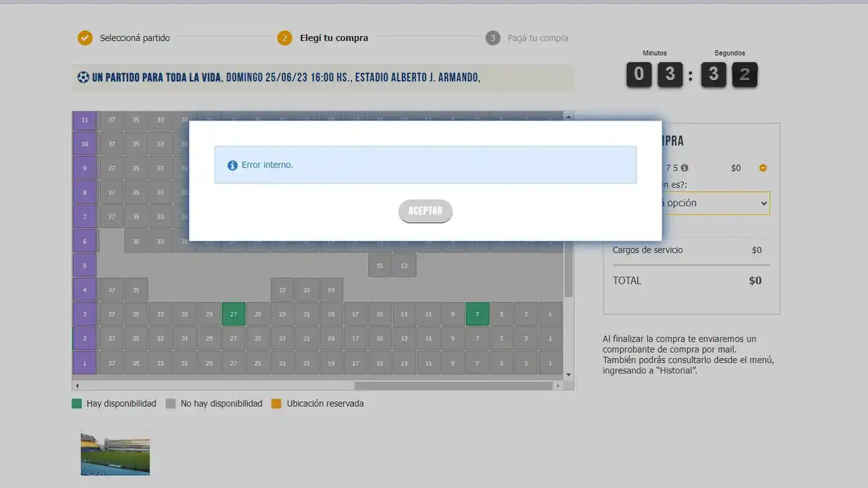Image resolution: width=868 pixels, height=488 pixels.
Task: Click the info icon beside Error interno
Action: pyautogui.click(x=232, y=165)
